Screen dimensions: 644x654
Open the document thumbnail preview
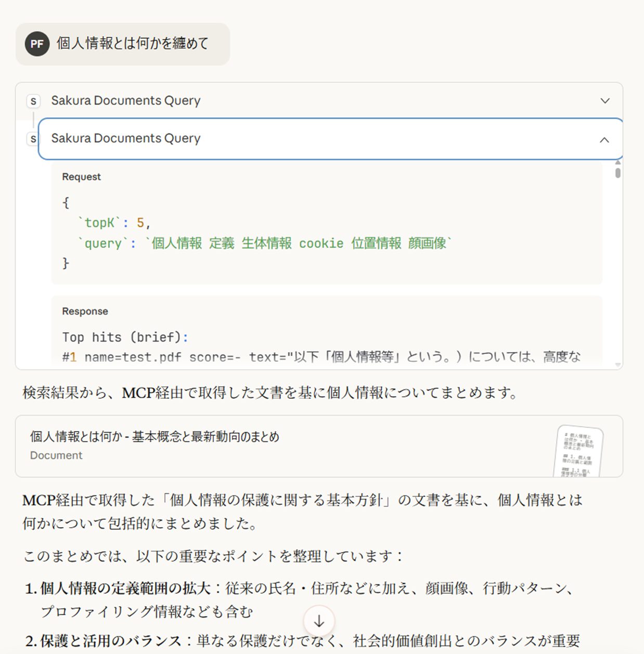tap(579, 451)
